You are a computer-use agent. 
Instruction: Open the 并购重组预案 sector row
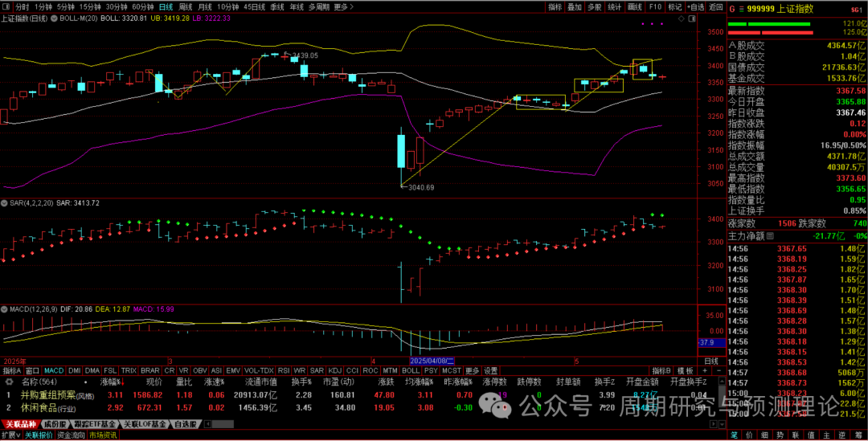[x=47, y=395]
